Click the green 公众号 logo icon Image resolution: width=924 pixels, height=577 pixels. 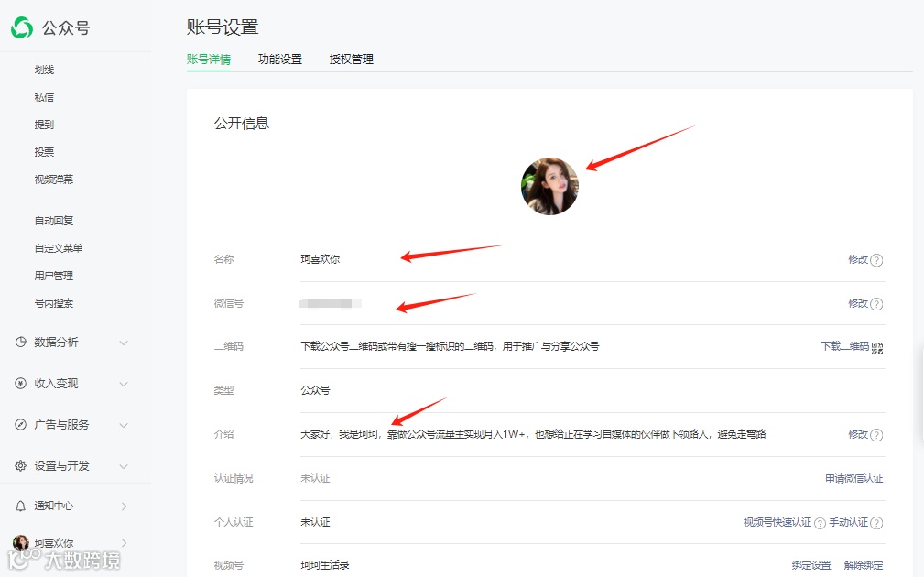[20, 26]
